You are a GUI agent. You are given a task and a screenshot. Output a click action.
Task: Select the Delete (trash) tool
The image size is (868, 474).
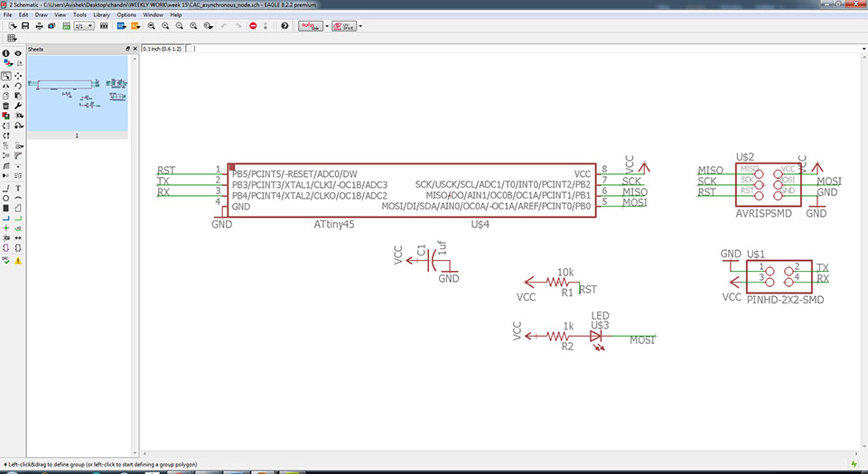[x=6, y=106]
